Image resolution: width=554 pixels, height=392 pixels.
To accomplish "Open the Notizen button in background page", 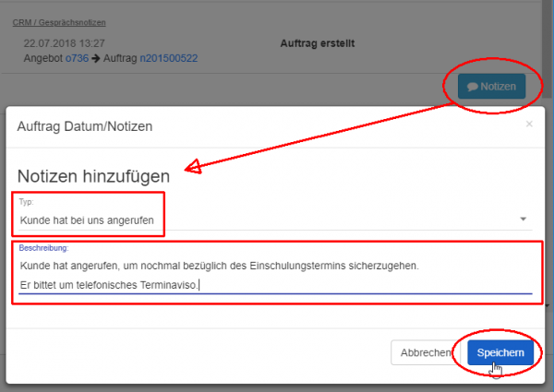I will [491, 87].
